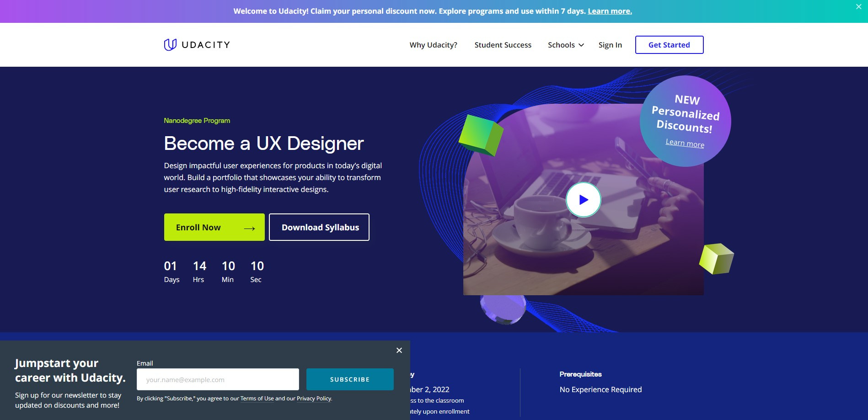The width and height of the screenshot is (868, 420).
Task: Click the Get Started button
Action: (669, 45)
